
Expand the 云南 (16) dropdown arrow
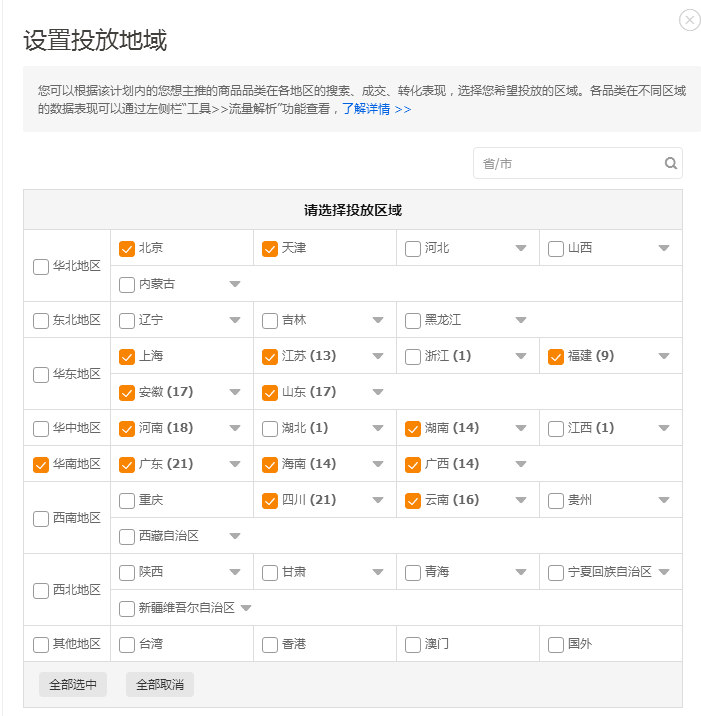(x=521, y=501)
